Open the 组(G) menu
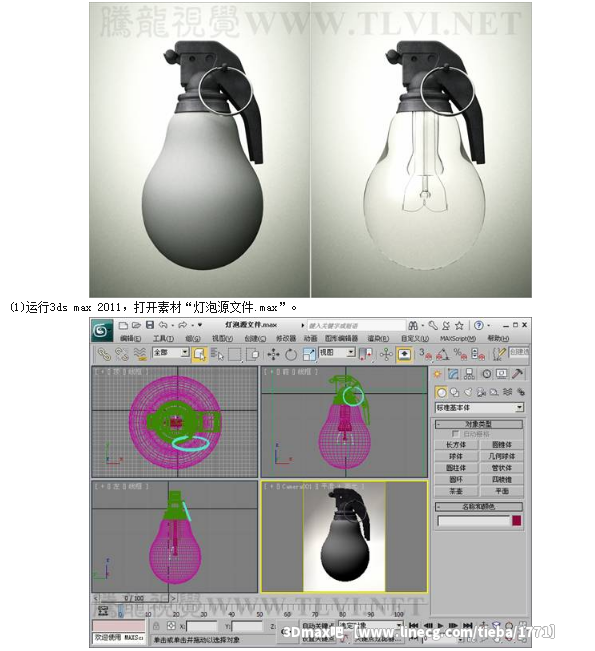The width and height of the screenshot is (595, 651). (x=193, y=338)
